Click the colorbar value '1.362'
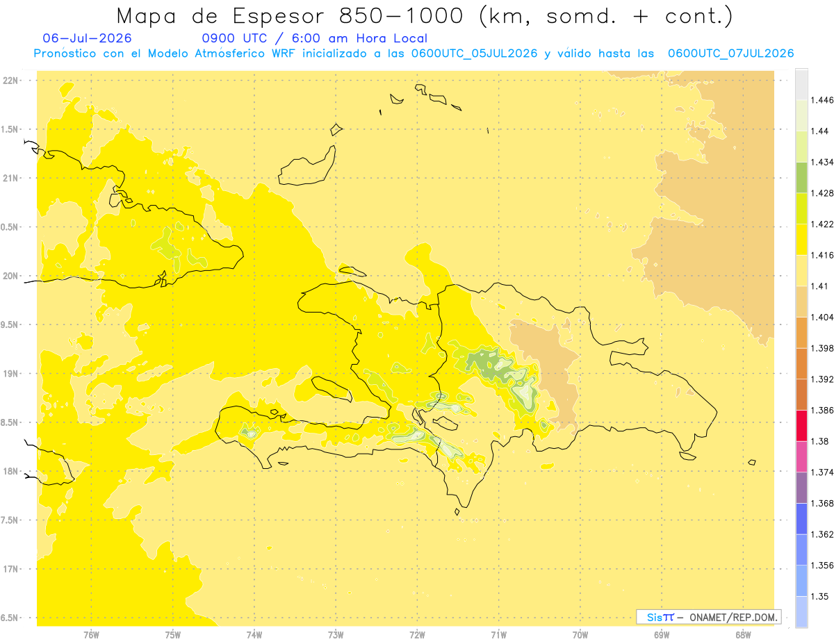This screenshot has width=834, height=644. click(x=821, y=534)
